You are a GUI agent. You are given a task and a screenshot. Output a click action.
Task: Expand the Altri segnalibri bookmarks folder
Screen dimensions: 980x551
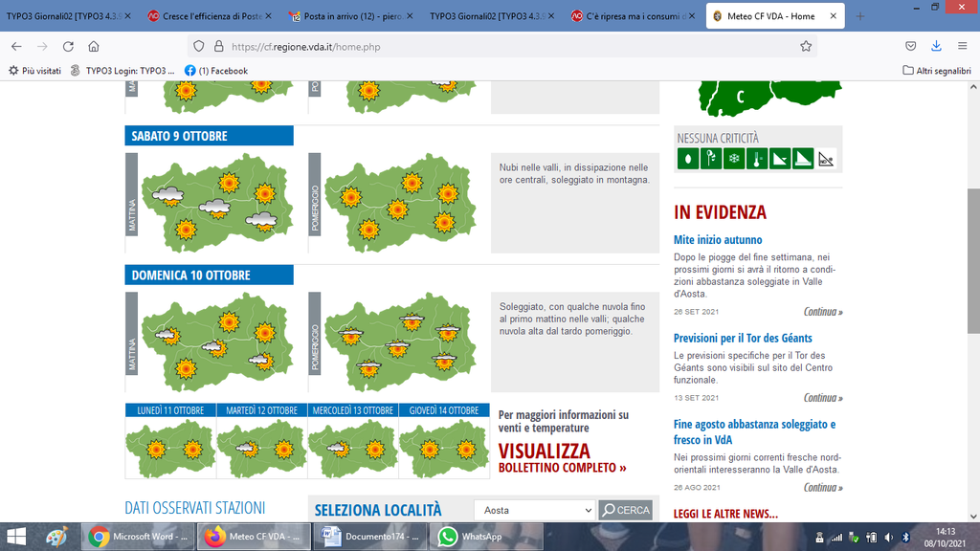pyautogui.click(x=936, y=71)
